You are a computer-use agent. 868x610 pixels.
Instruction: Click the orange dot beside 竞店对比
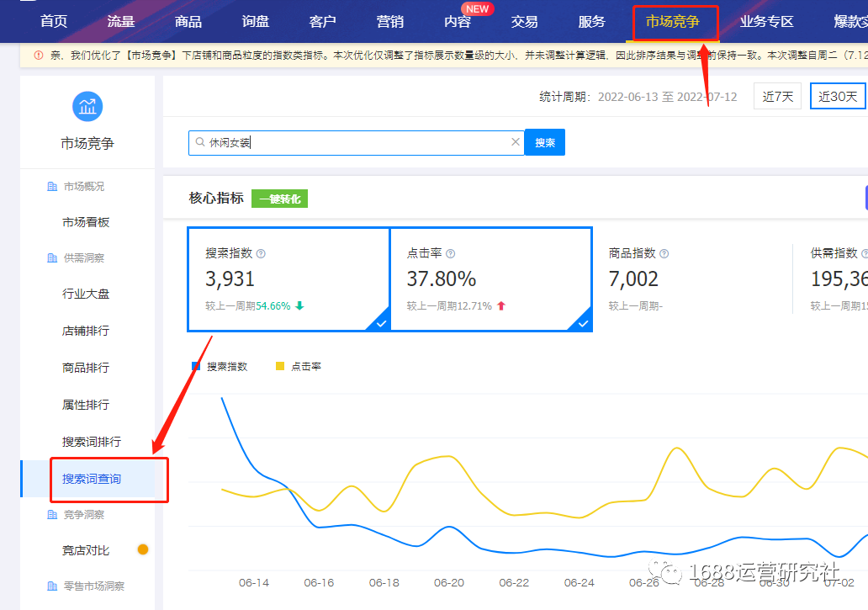coord(143,549)
